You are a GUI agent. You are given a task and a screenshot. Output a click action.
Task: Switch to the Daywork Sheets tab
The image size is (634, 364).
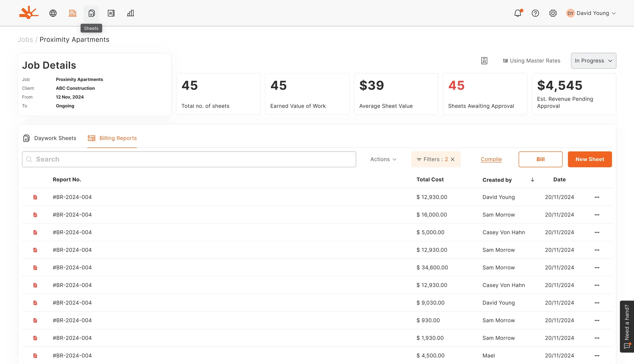[50, 138]
